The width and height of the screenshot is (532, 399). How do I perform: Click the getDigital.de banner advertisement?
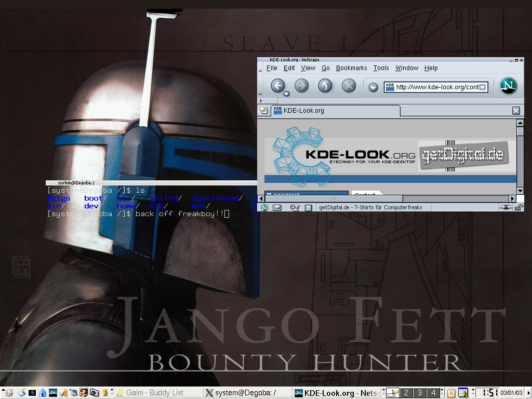click(x=464, y=155)
